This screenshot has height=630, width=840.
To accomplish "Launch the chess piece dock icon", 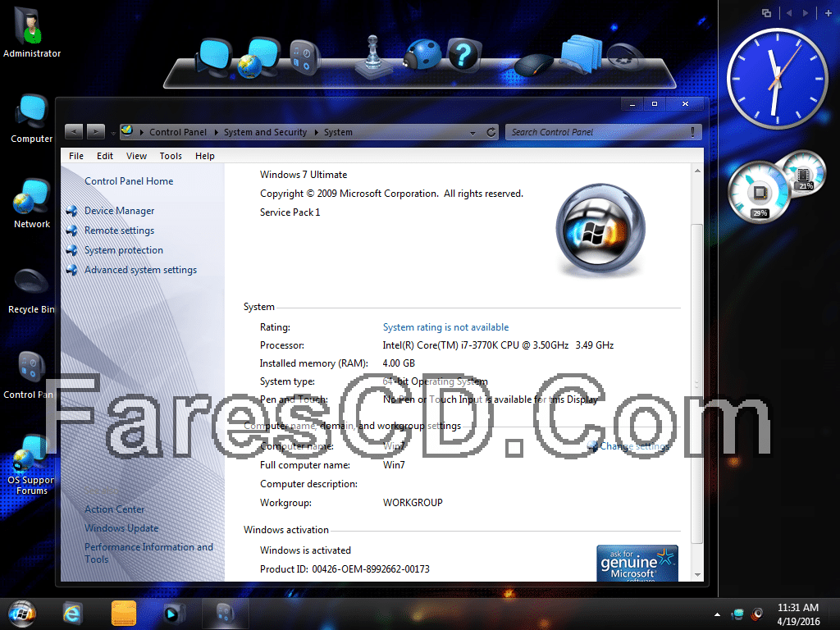I will tap(373, 56).
